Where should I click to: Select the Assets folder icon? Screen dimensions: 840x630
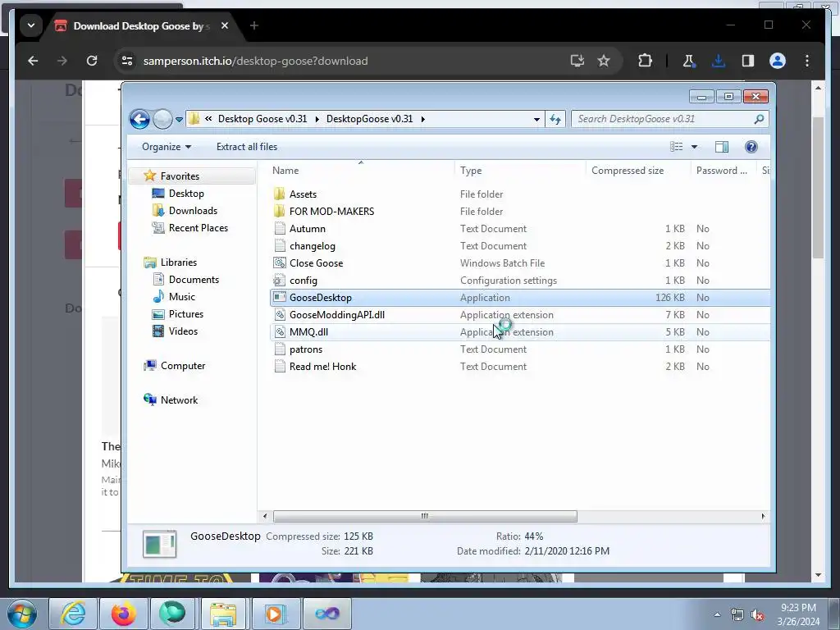(279, 194)
